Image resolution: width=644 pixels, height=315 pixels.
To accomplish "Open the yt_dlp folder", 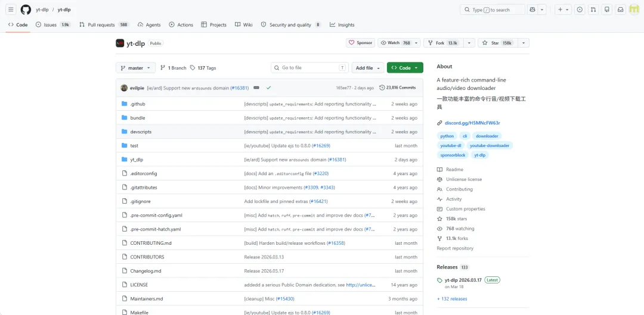I will coord(137,160).
